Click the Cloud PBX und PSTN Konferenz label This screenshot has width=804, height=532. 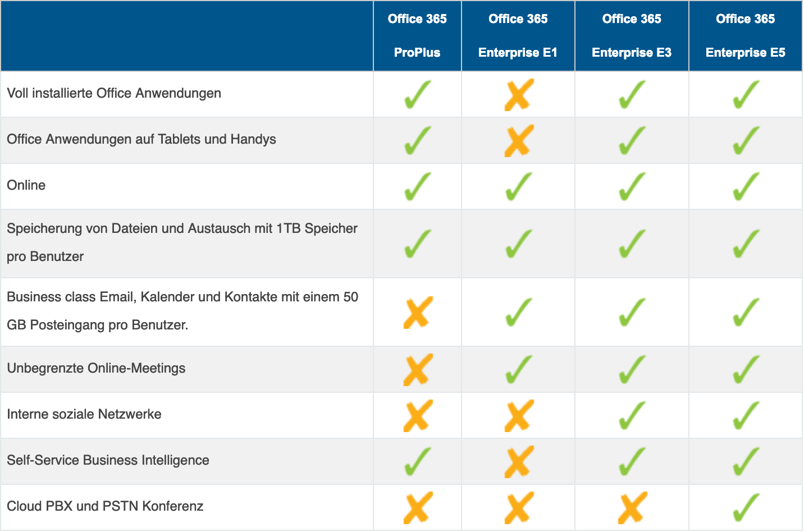pyautogui.click(x=105, y=506)
